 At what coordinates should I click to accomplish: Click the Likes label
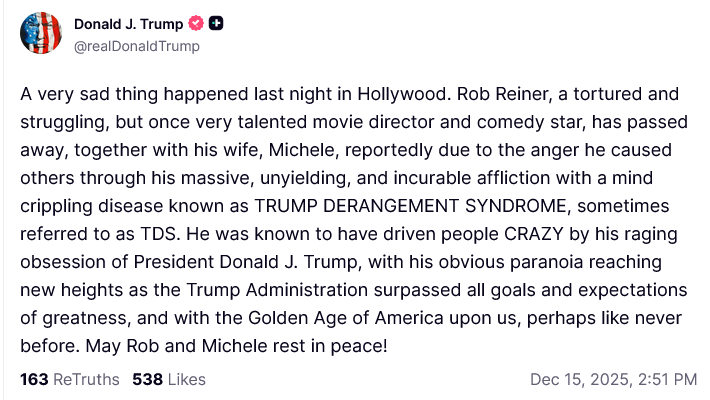pyautogui.click(x=186, y=380)
